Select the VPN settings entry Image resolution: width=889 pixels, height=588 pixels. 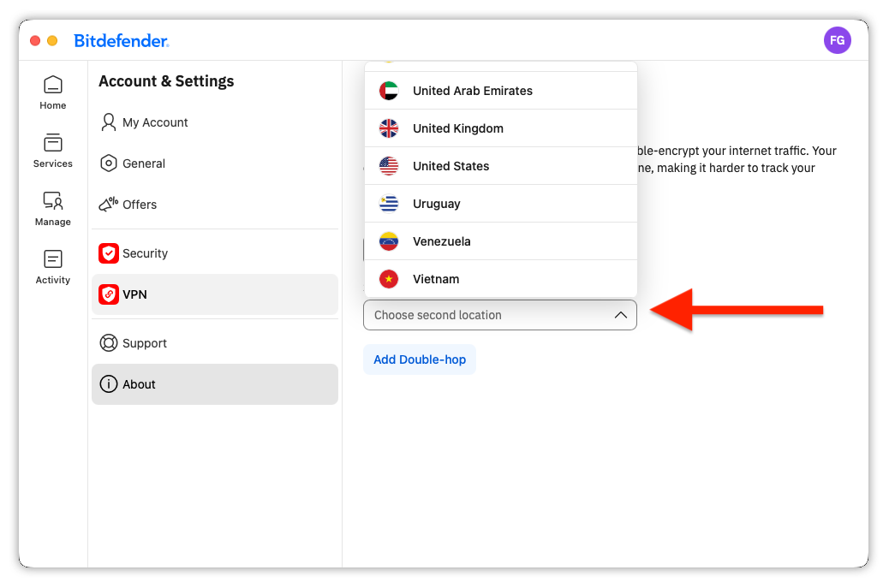tap(215, 294)
